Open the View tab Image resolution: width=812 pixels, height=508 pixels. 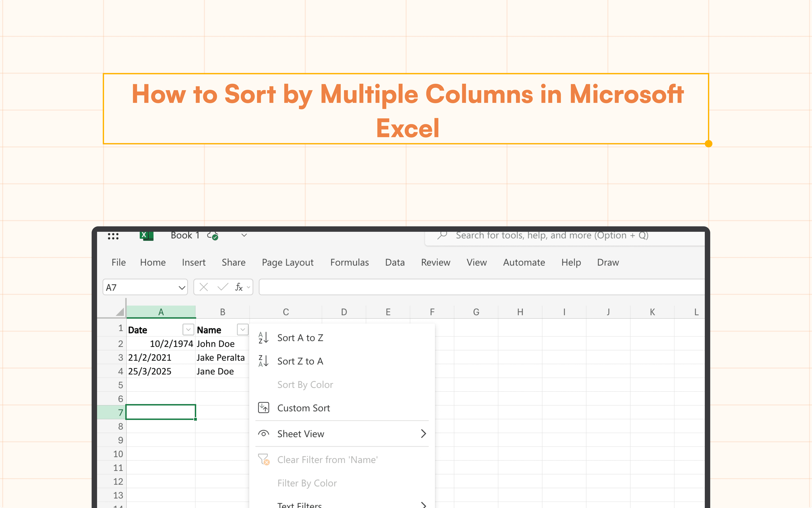click(476, 262)
